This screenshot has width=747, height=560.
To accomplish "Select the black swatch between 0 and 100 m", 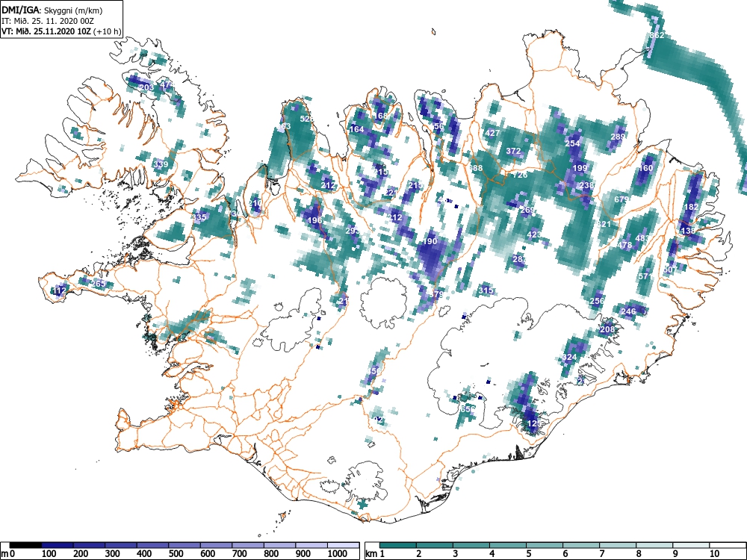I will click(x=25, y=545).
